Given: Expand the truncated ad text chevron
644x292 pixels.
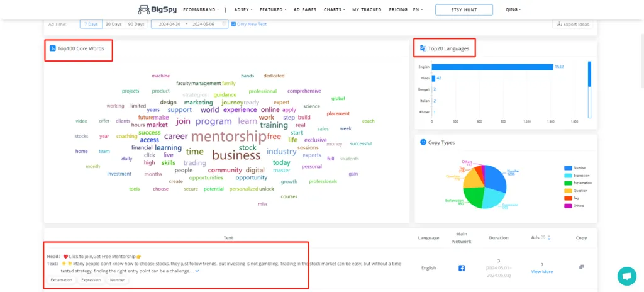Looking at the screenshot, I should [197, 271].
